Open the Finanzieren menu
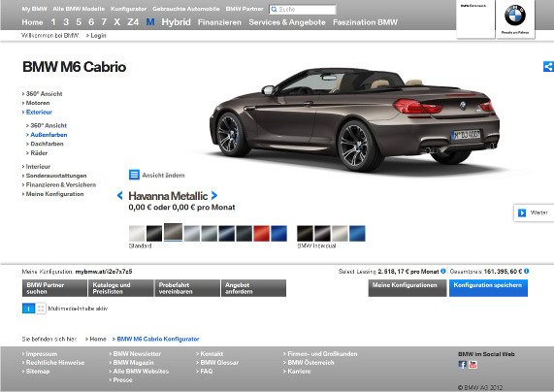The width and height of the screenshot is (554, 392). (219, 22)
